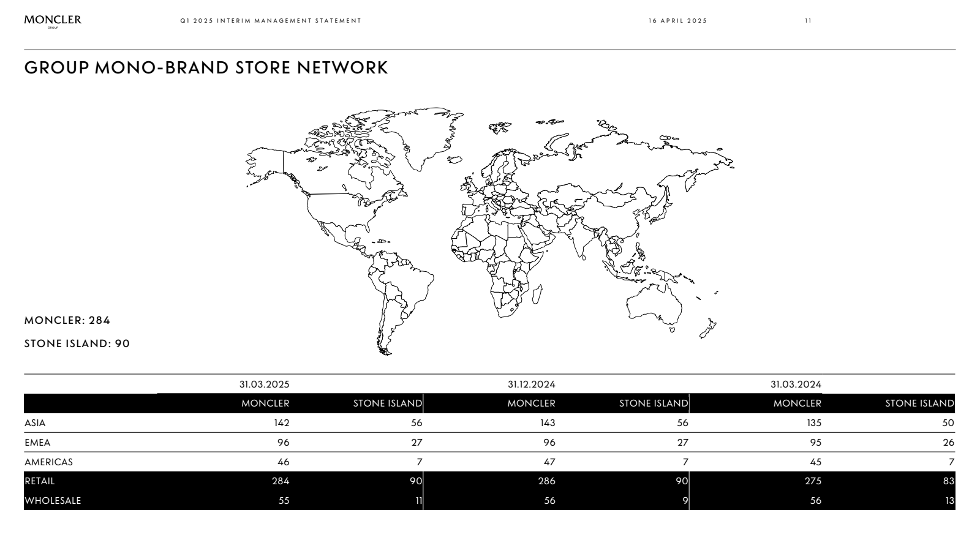
Task: Select the ASIA row label
Action: point(35,423)
